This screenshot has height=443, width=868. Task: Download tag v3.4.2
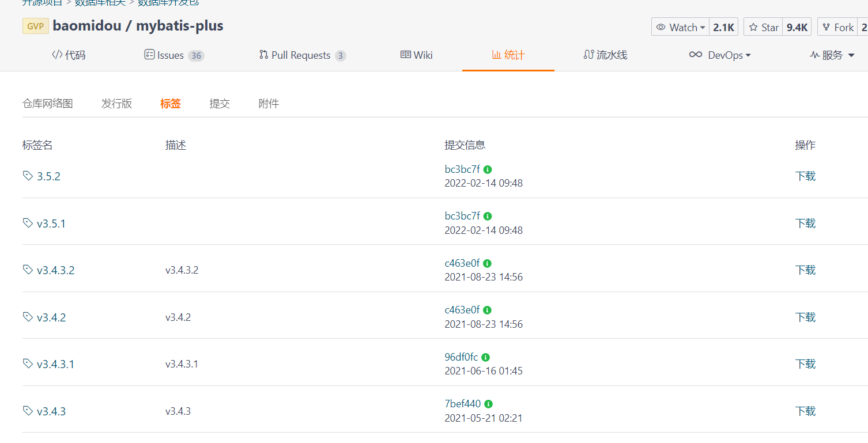coord(805,317)
